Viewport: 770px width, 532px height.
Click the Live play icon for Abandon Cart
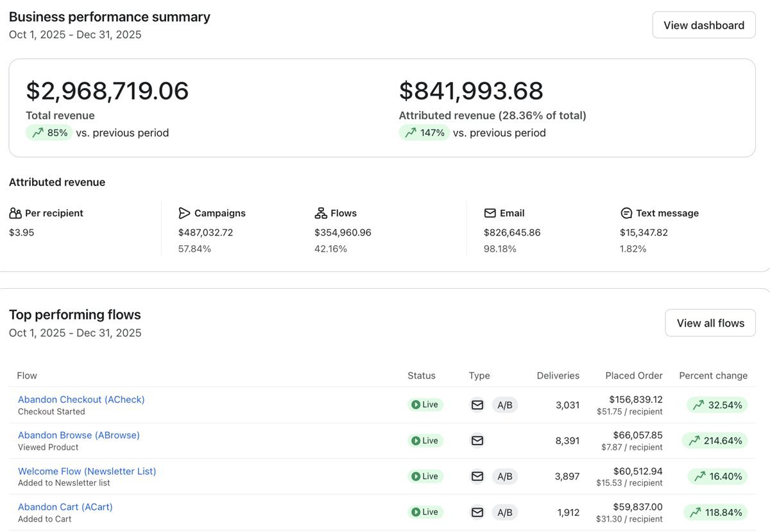[416, 512]
